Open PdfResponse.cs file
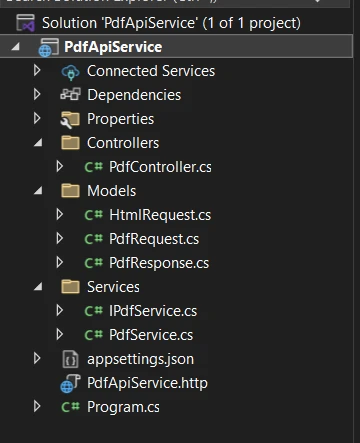The image size is (360, 443). tap(159, 263)
